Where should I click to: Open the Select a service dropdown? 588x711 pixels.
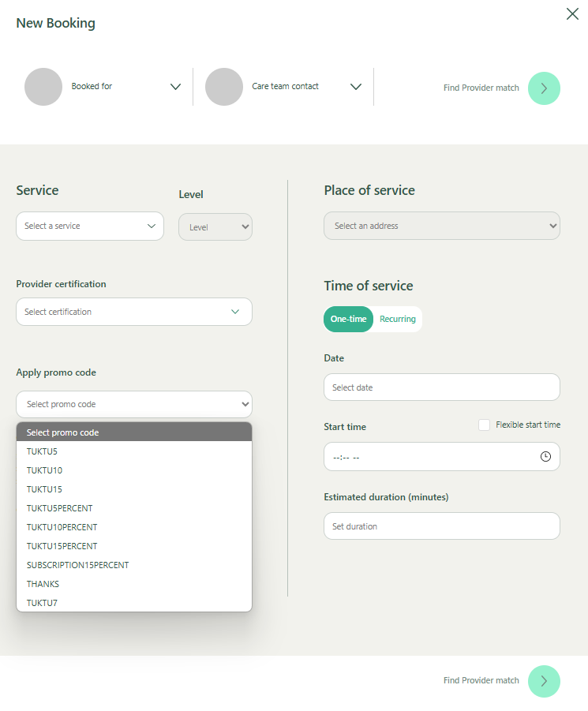pos(90,226)
